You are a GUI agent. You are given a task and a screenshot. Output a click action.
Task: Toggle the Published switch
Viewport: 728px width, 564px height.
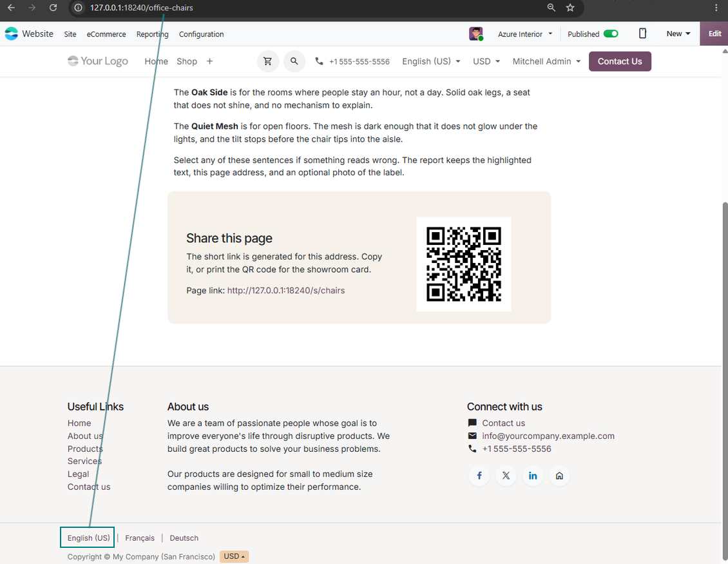coord(611,34)
